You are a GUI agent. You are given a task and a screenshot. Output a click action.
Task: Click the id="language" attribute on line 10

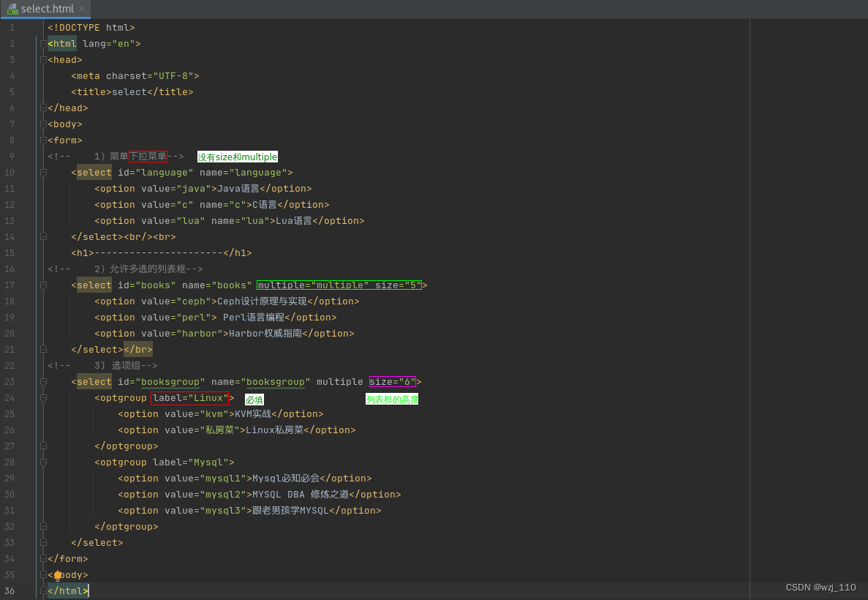click(x=156, y=172)
